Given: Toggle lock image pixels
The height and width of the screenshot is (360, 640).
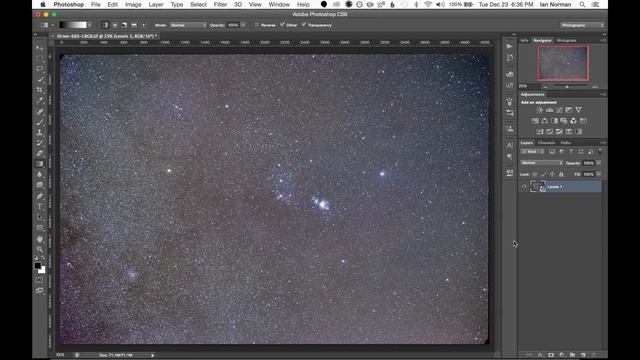Looking at the screenshot, I should tap(543, 174).
